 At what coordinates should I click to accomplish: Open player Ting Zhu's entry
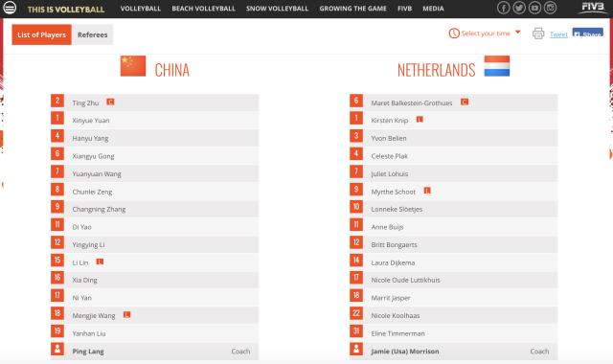point(154,102)
